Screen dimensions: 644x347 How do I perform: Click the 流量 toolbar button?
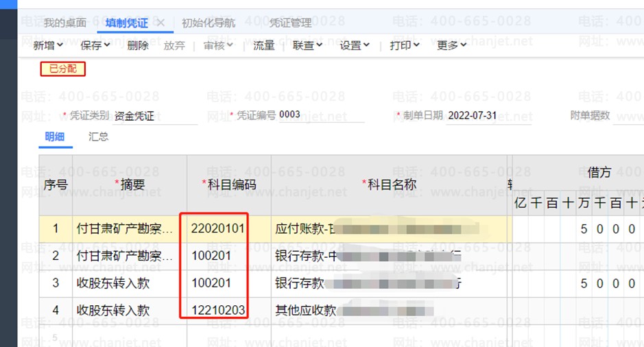(x=263, y=45)
